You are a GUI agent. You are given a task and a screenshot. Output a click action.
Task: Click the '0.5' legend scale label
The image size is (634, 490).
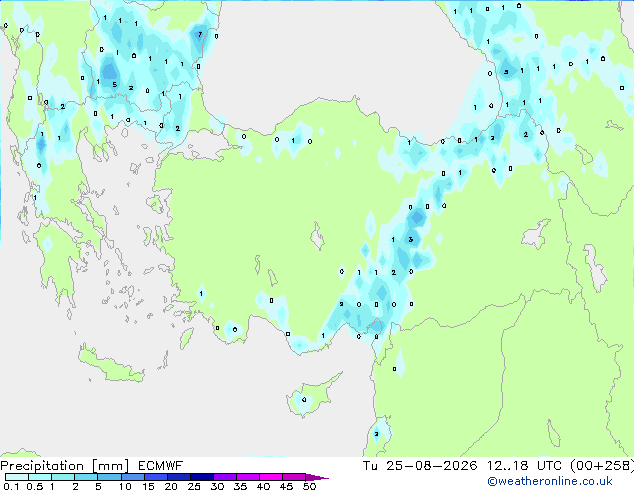click(35, 486)
